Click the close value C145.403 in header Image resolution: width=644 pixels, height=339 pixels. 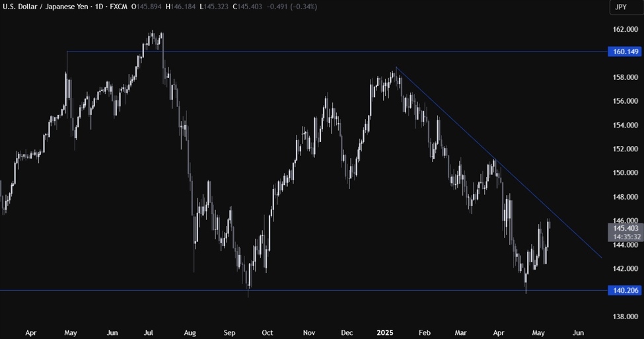coord(247,7)
